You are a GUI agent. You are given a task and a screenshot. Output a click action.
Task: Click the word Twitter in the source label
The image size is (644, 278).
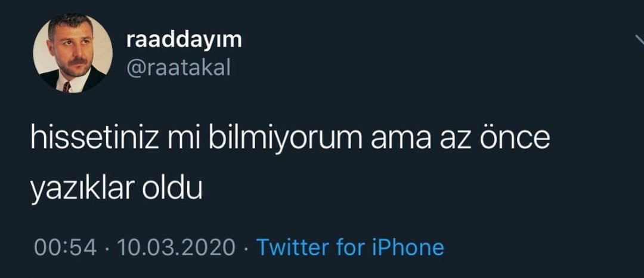coord(293,248)
